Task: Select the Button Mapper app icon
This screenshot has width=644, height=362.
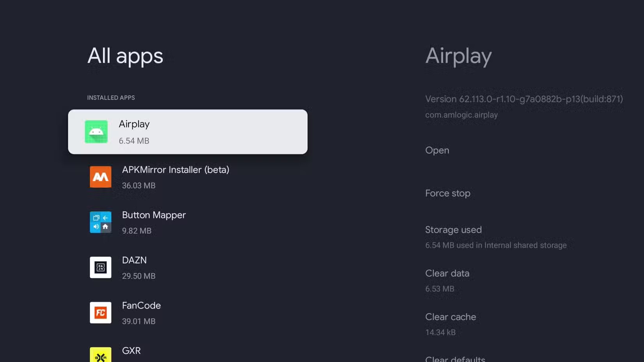Action: (x=100, y=222)
